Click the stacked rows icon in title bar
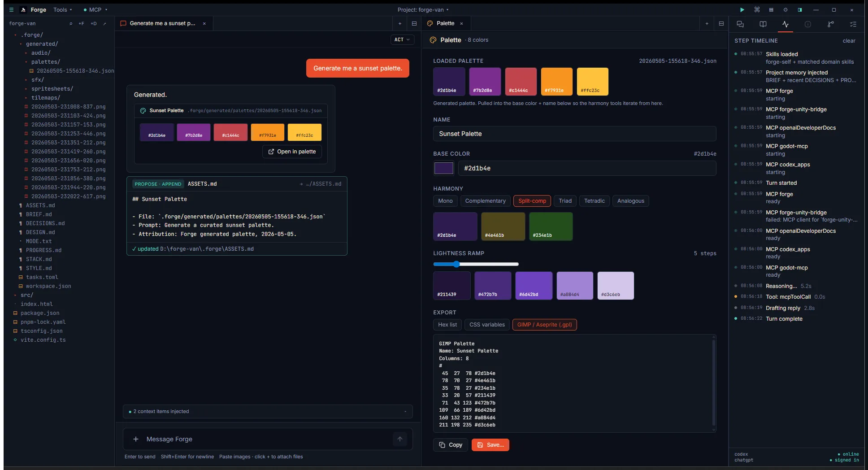 (x=771, y=9)
